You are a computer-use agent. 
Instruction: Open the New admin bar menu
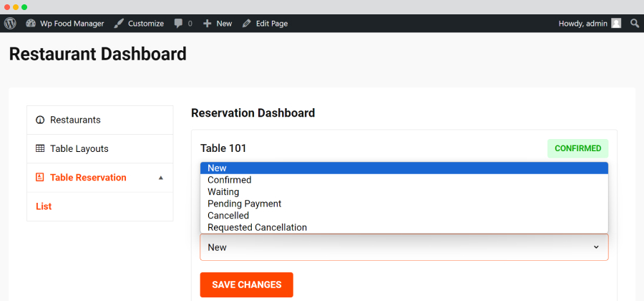tap(224, 24)
